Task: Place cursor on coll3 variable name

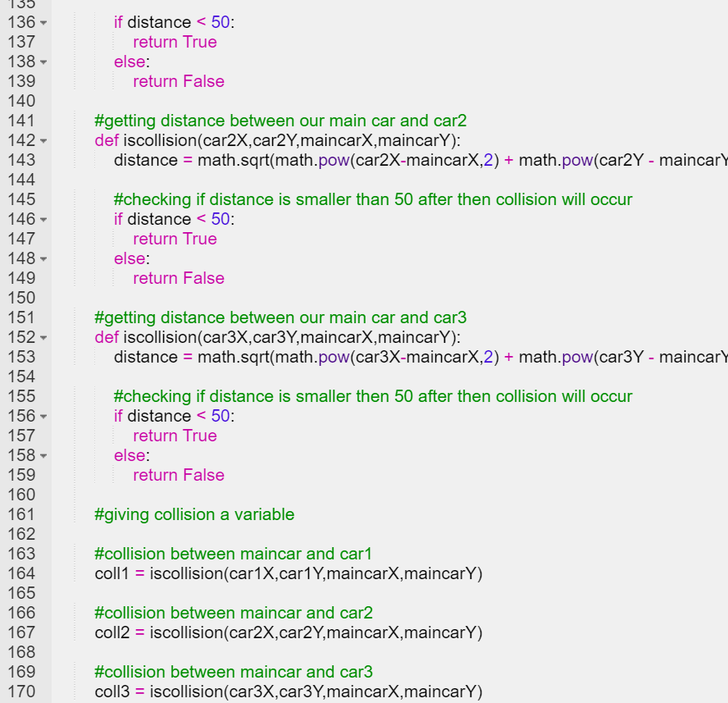Action: [111, 692]
